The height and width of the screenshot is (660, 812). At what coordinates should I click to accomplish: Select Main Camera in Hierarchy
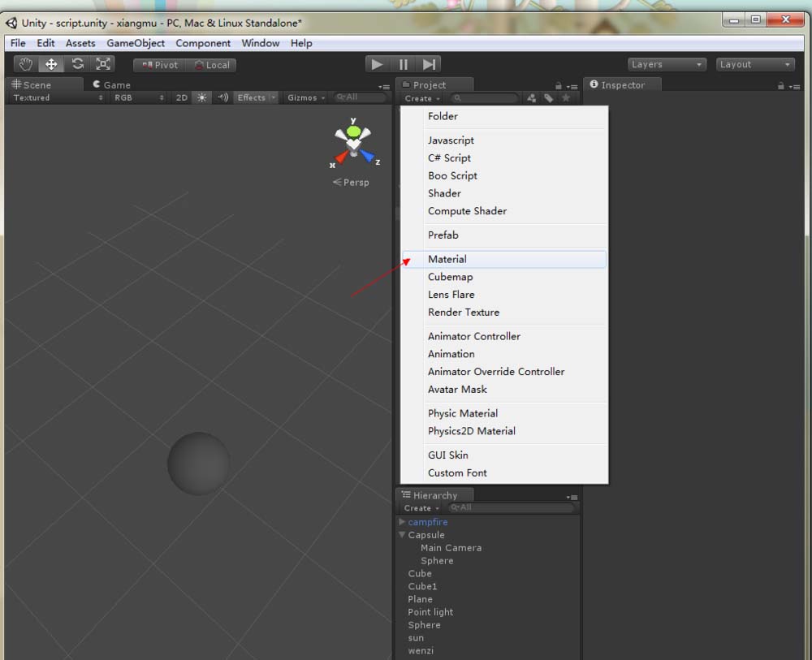pos(451,548)
